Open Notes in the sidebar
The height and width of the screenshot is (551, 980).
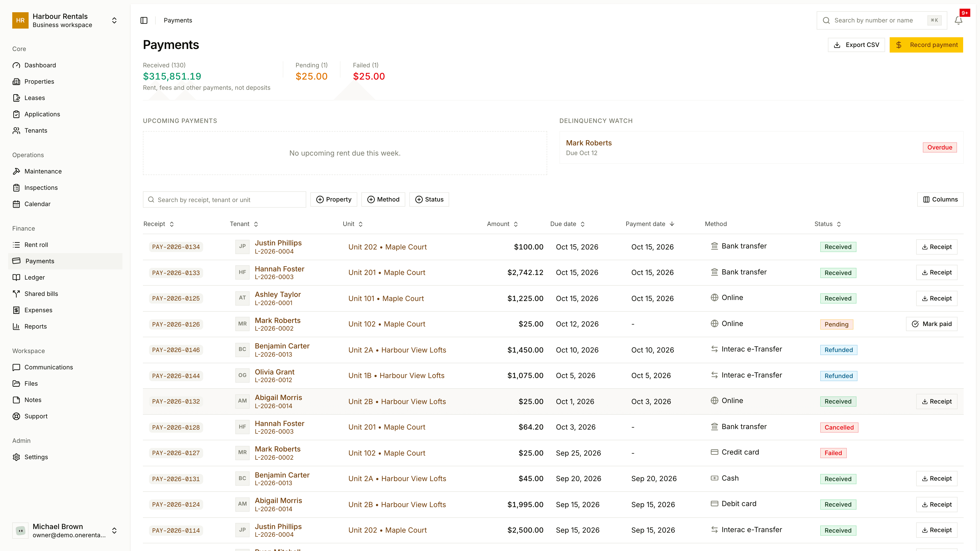(65, 400)
